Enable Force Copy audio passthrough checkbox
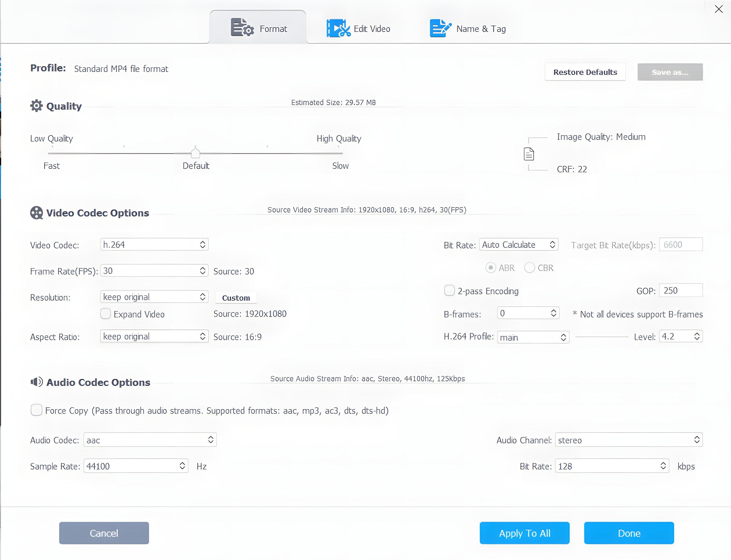The image size is (731, 560). pos(36,410)
